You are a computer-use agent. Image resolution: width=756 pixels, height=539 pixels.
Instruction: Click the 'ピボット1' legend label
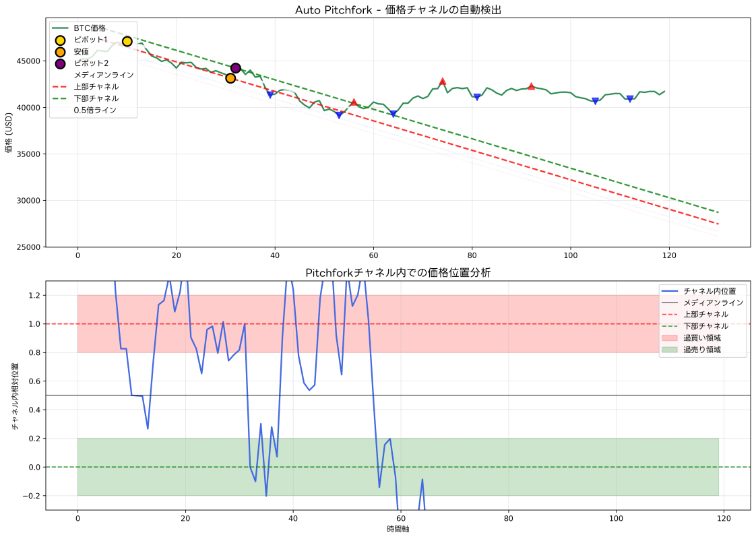coord(91,40)
